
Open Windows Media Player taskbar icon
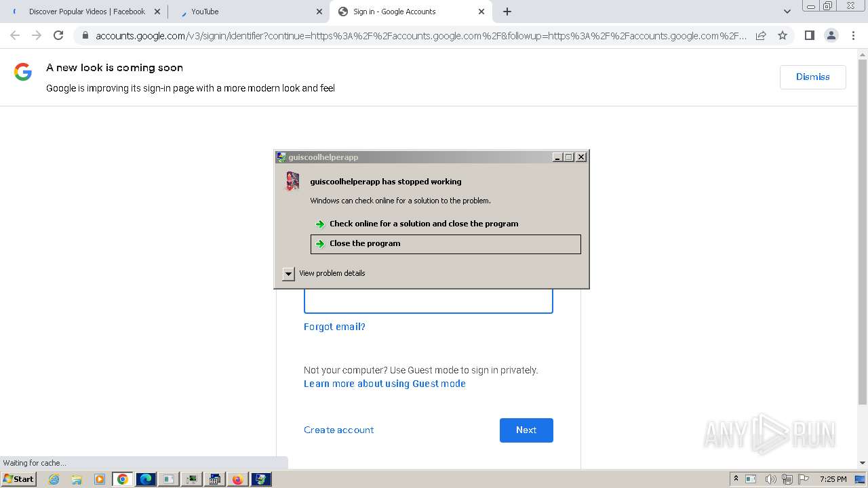(99, 479)
